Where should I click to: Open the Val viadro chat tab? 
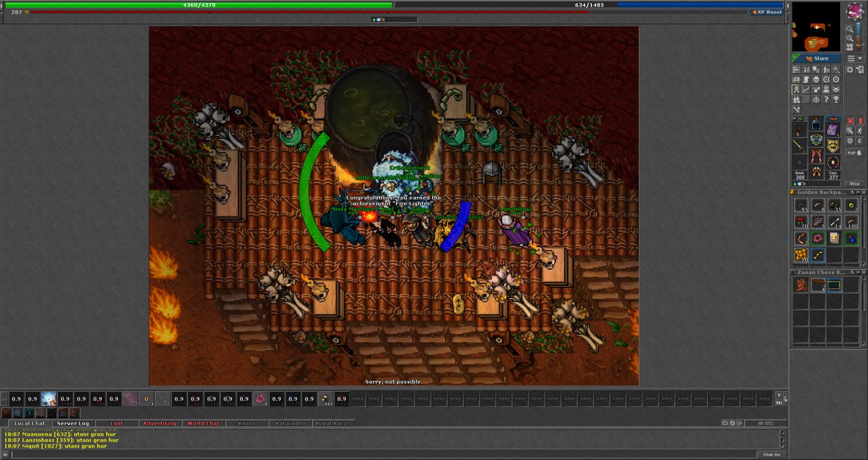(x=290, y=424)
